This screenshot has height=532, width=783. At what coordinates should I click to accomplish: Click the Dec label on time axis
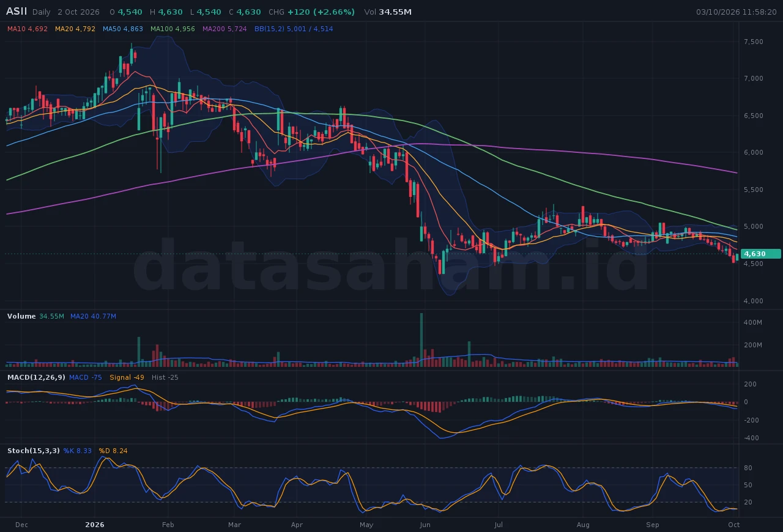21,525
